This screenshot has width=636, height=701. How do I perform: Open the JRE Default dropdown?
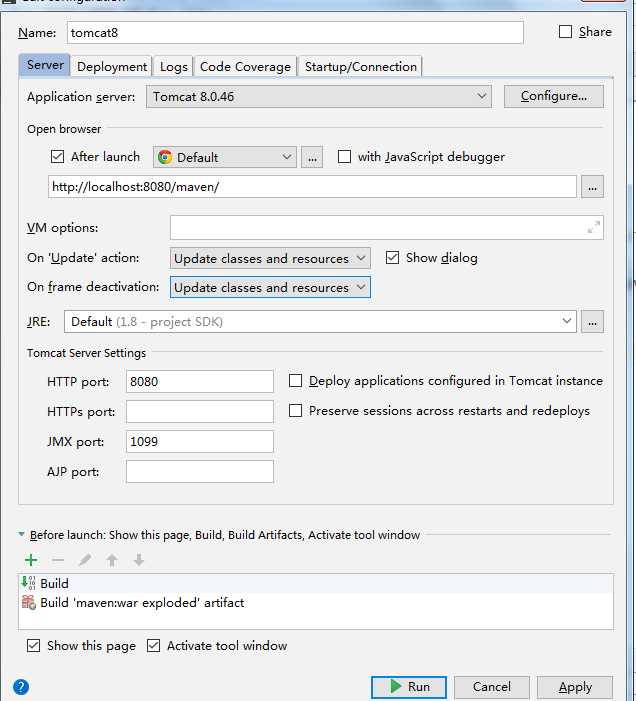(x=320, y=322)
